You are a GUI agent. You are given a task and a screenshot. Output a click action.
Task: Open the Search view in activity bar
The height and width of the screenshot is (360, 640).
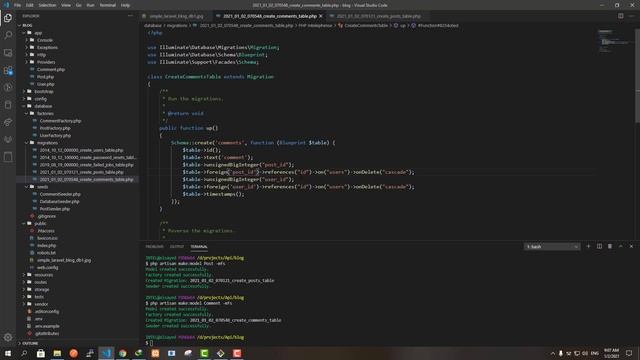pos(8,35)
